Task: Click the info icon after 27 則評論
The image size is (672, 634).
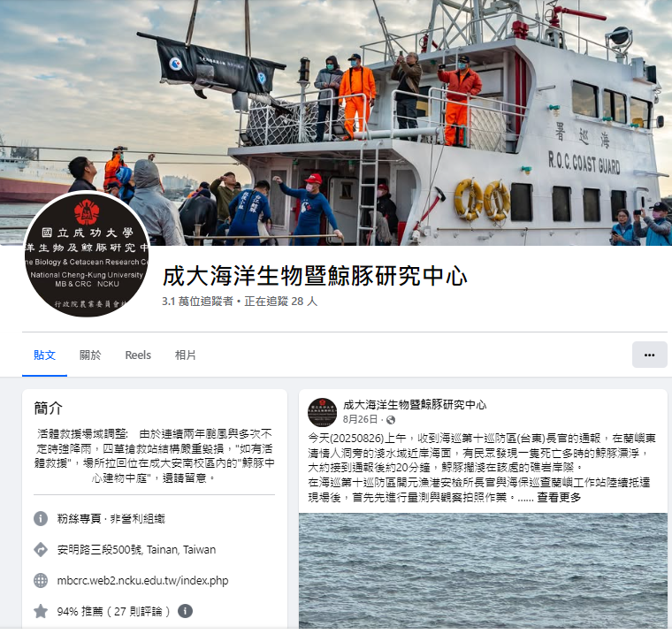Action: [x=185, y=611]
